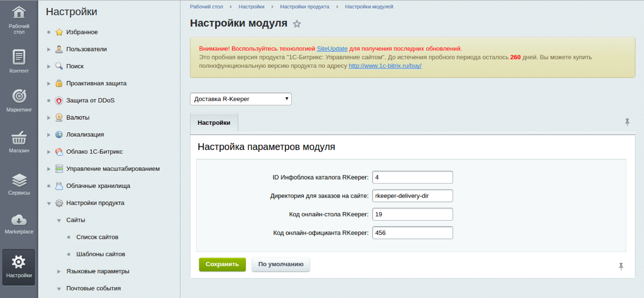Click the pin icon beside Настройки tab
644x298 pixels.
[627, 122]
